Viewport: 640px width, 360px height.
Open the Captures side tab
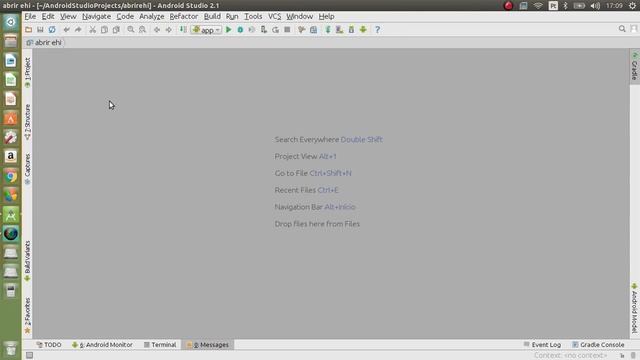(x=27, y=169)
